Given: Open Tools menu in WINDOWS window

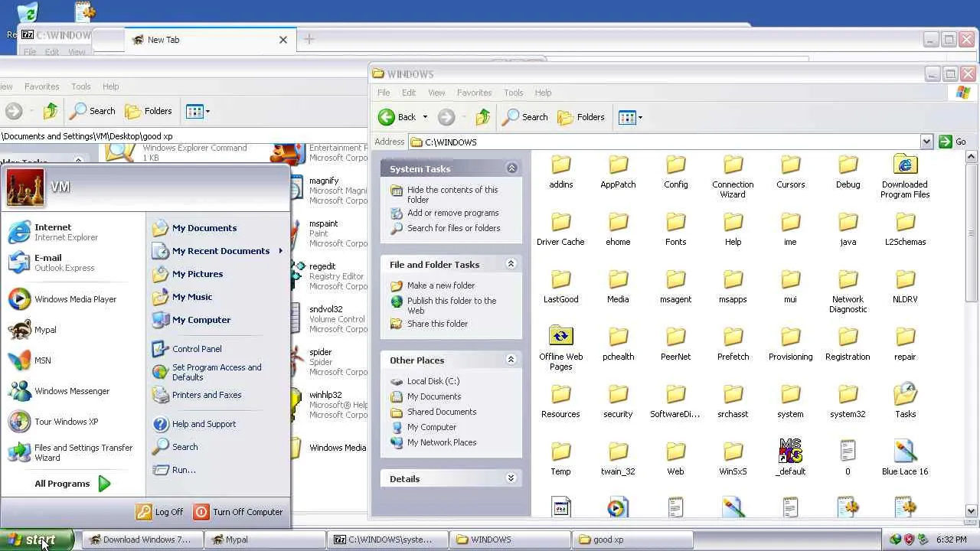Looking at the screenshot, I should point(513,93).
